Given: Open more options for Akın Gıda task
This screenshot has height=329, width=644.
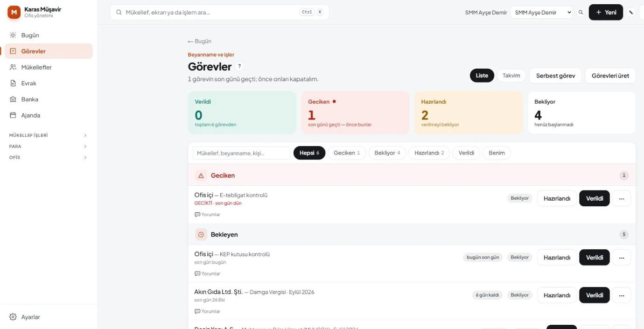Looking at the screenshot, I should click(x=622, y=295).
